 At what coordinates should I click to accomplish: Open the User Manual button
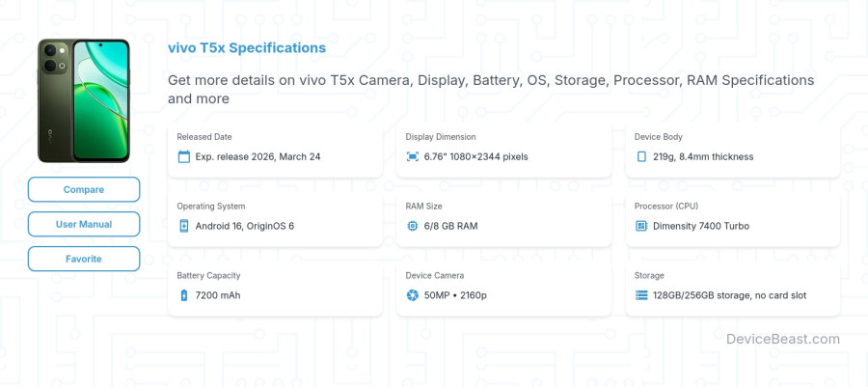[84, 224]
